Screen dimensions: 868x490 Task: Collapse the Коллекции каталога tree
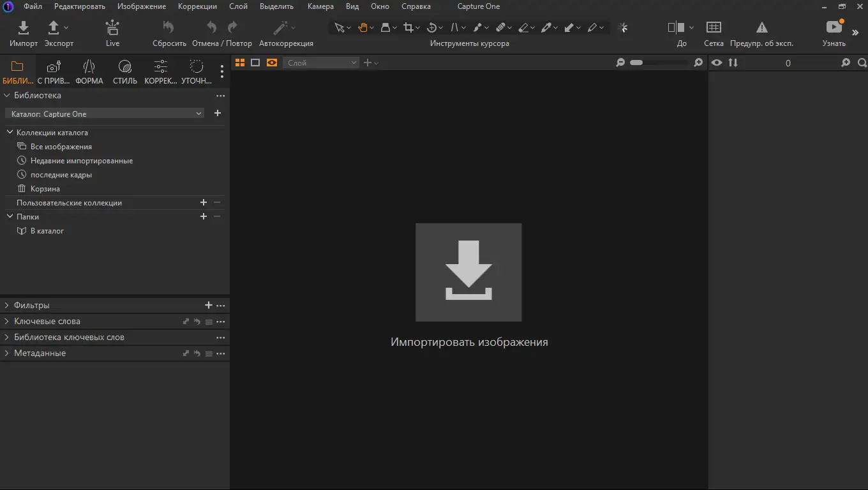pos(10,133)
